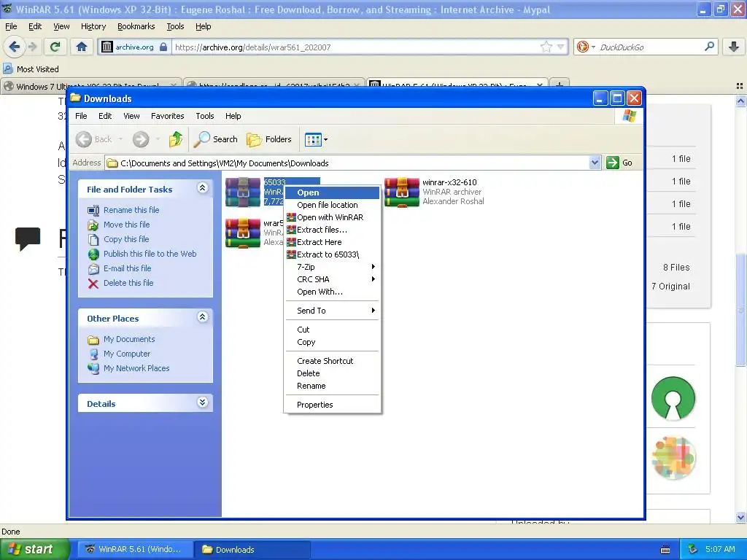The height and width of the screenshot is (560, 747).
Task: Choose Open With... in context menu
Action: (x=332, y=292)
